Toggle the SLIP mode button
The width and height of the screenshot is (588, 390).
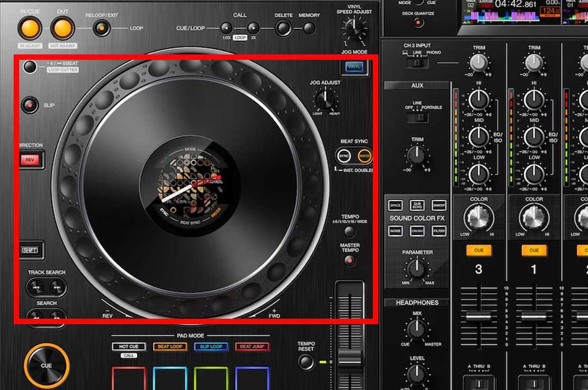click(30, 104)
